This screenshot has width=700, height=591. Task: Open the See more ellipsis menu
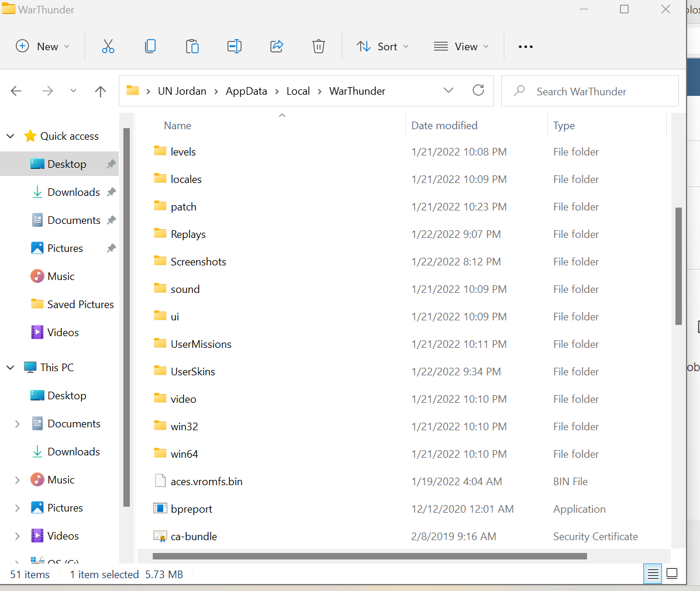525,46
